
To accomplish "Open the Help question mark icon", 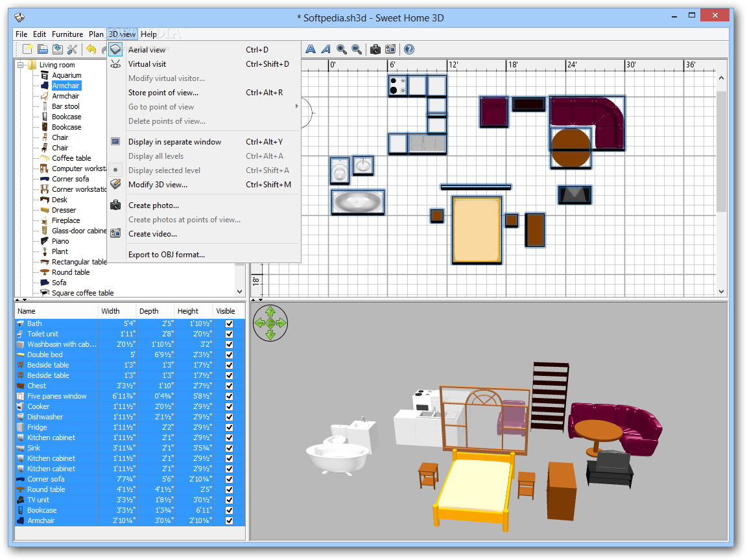I will pyautogui.click(x=409, y=49).
